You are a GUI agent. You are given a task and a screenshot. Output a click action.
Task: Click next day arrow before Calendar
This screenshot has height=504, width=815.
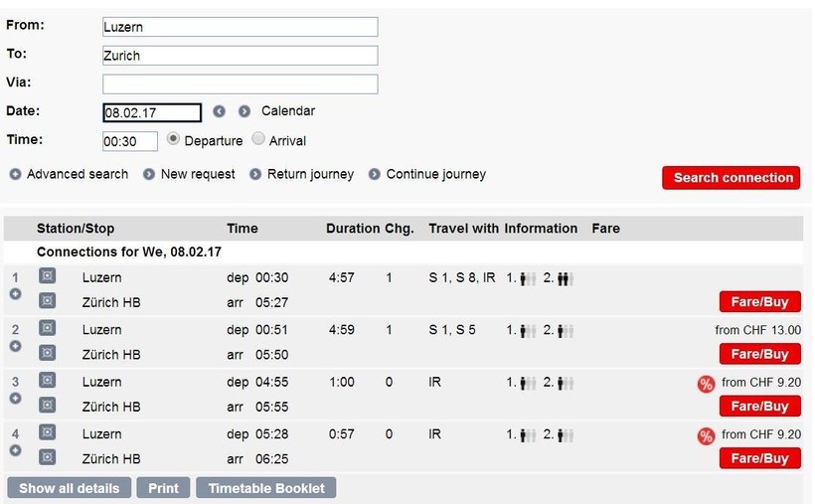(x=244, y=112)
